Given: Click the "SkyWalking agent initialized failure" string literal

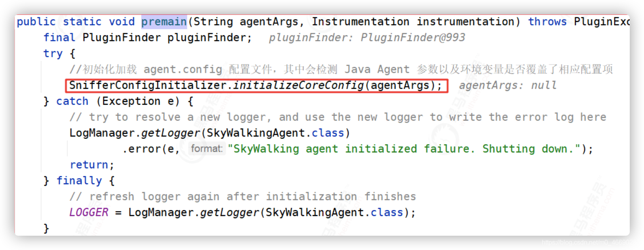Looking at the screenshot, I should tap(407, 149).
